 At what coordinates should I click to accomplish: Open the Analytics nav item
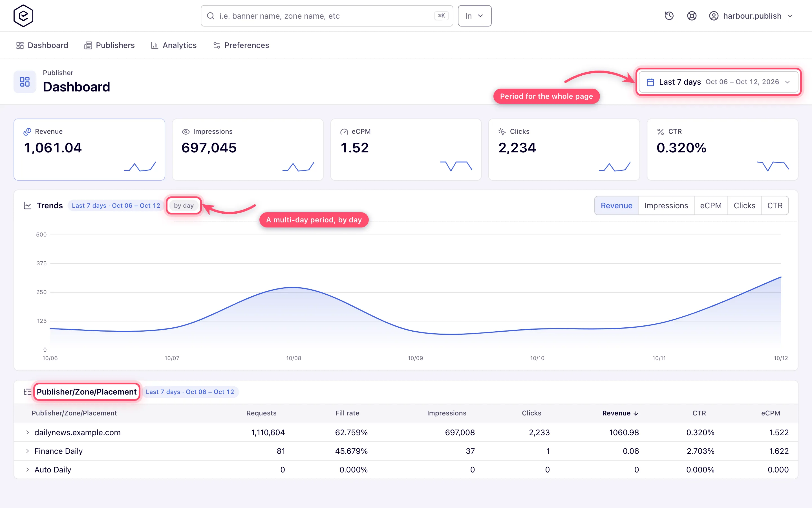pos(173,45)
